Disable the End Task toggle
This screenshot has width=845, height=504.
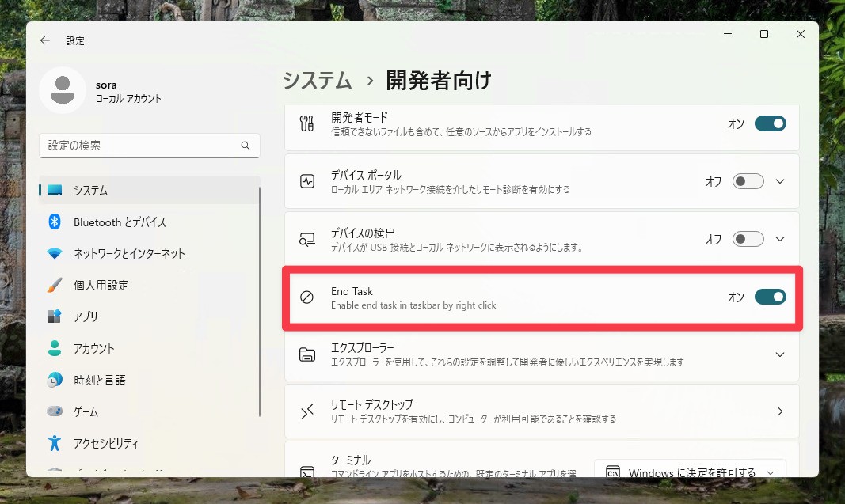(x=770, y=297)
